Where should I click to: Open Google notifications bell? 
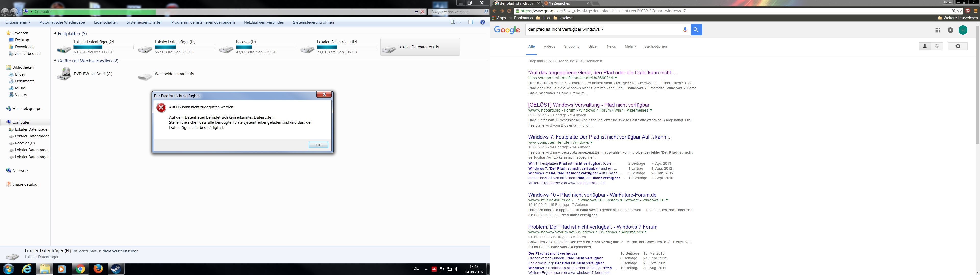point(950,30)
